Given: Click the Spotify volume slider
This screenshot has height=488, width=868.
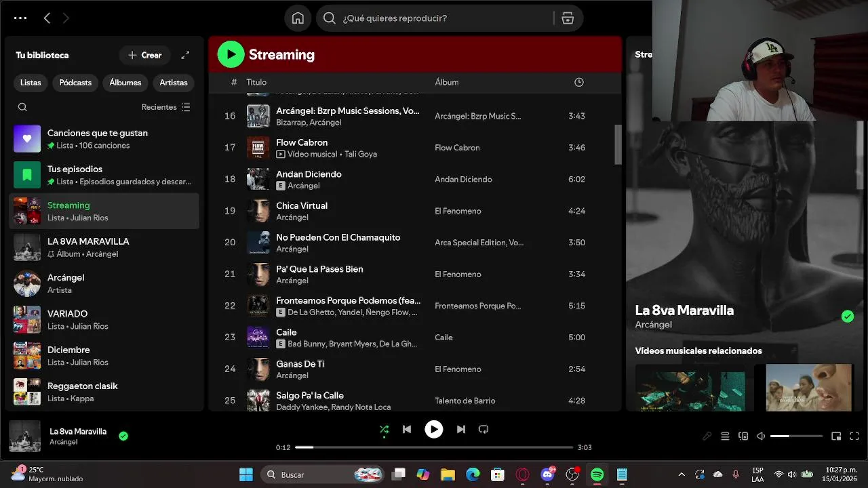Looking at the screenshot, I should point(796,436).
